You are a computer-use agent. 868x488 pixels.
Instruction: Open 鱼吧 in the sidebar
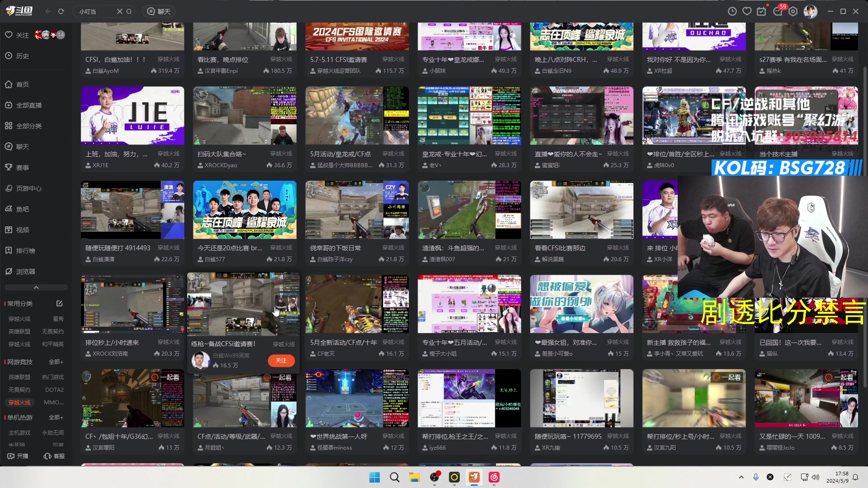(17, 209)
